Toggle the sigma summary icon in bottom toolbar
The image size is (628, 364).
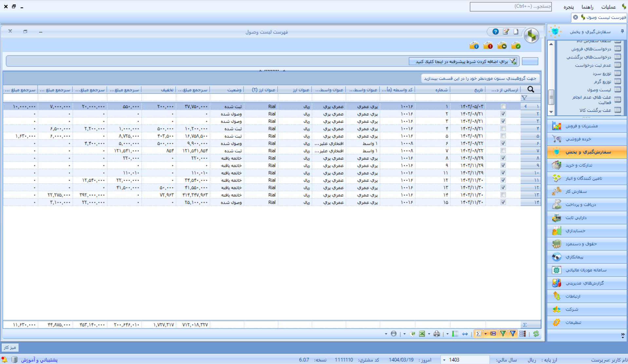pos(478,334)
